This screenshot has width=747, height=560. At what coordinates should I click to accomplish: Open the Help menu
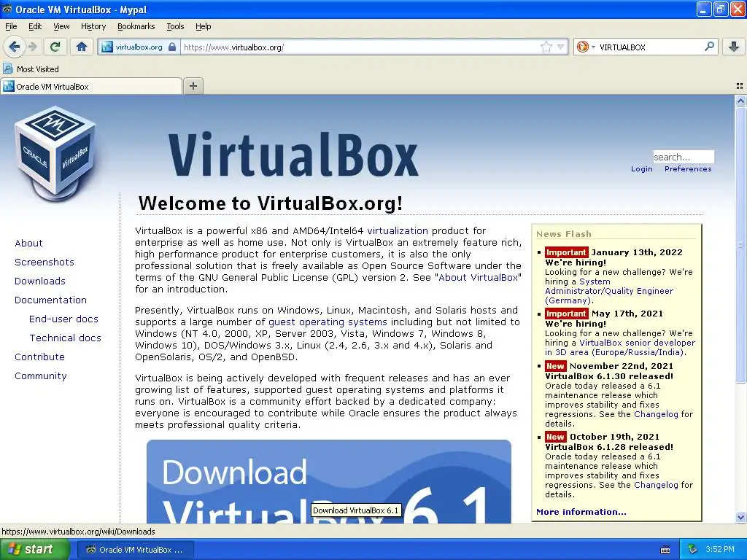(x=203, y=26)
